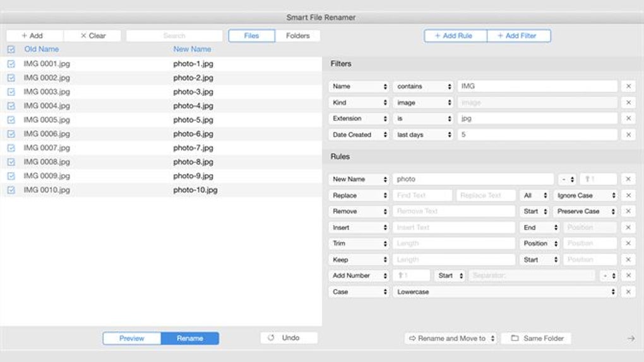
Task: Remove the Name filter with its X icon
Action: pos(628,86)
